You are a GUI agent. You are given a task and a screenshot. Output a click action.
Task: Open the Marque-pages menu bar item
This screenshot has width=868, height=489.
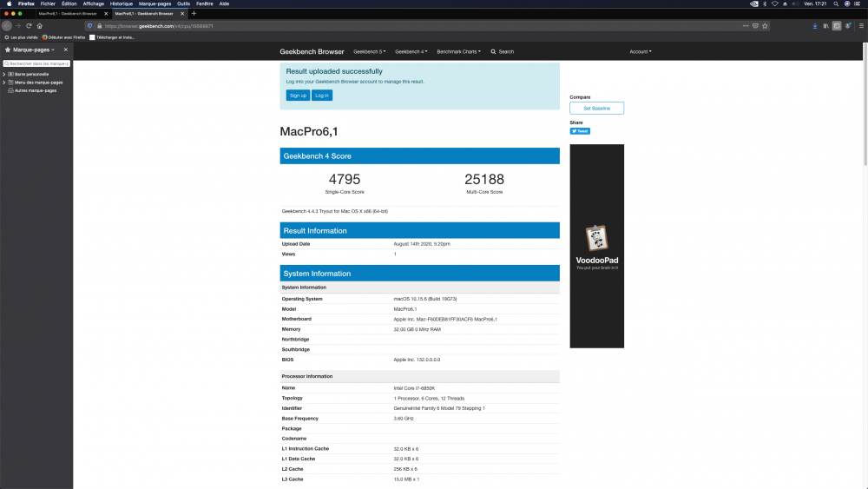click(x=155, y=3)
